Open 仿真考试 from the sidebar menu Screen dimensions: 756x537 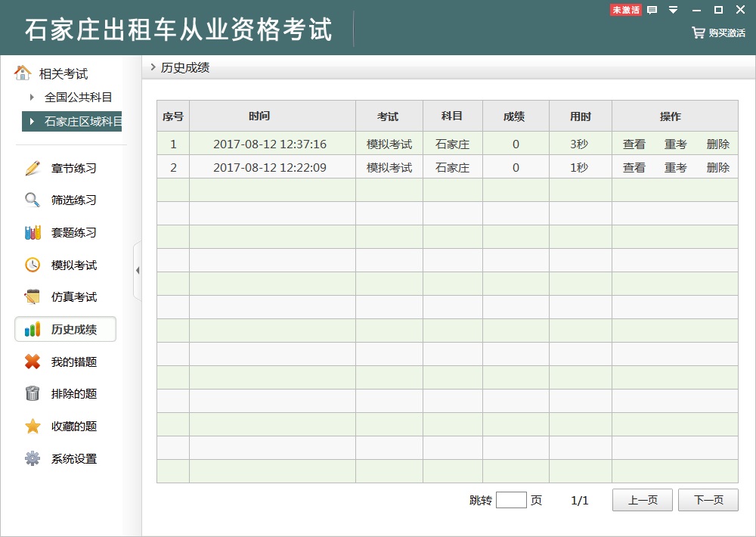click(73, 297)
